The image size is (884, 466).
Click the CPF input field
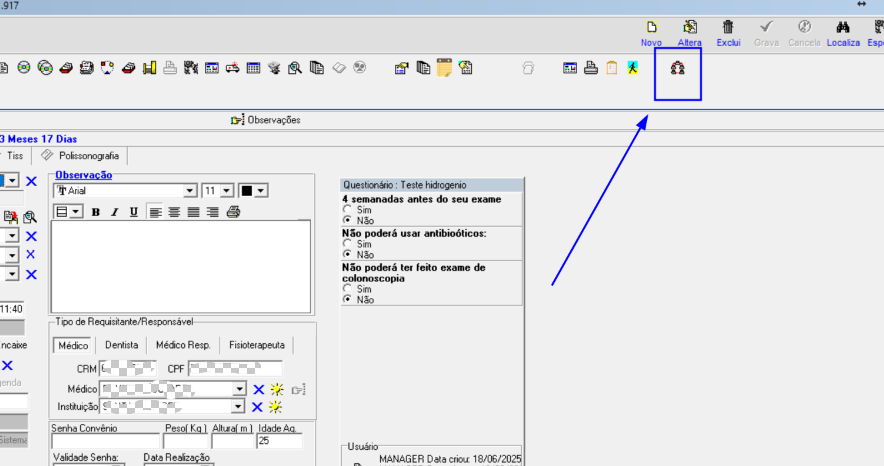(x=235, y=369)
